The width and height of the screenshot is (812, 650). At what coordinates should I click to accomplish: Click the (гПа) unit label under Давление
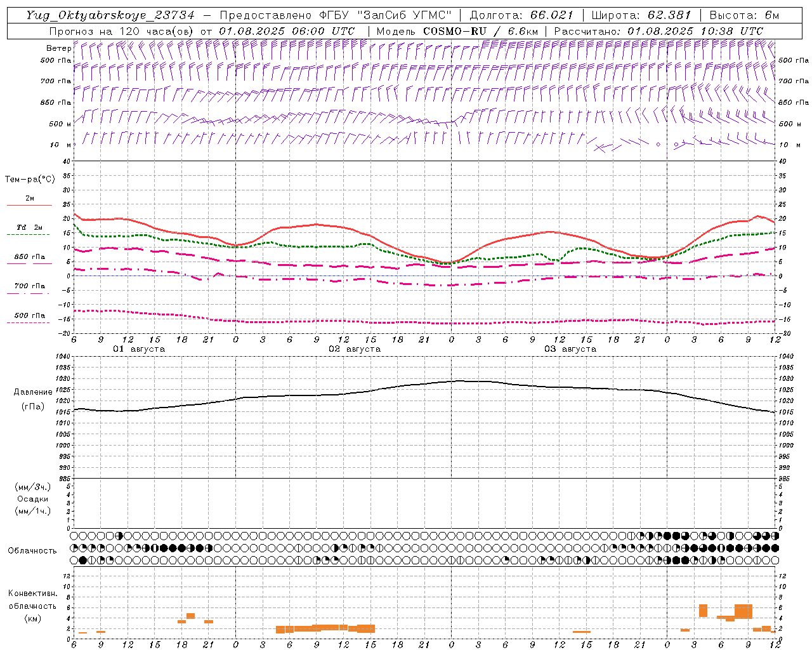[33, 406]
